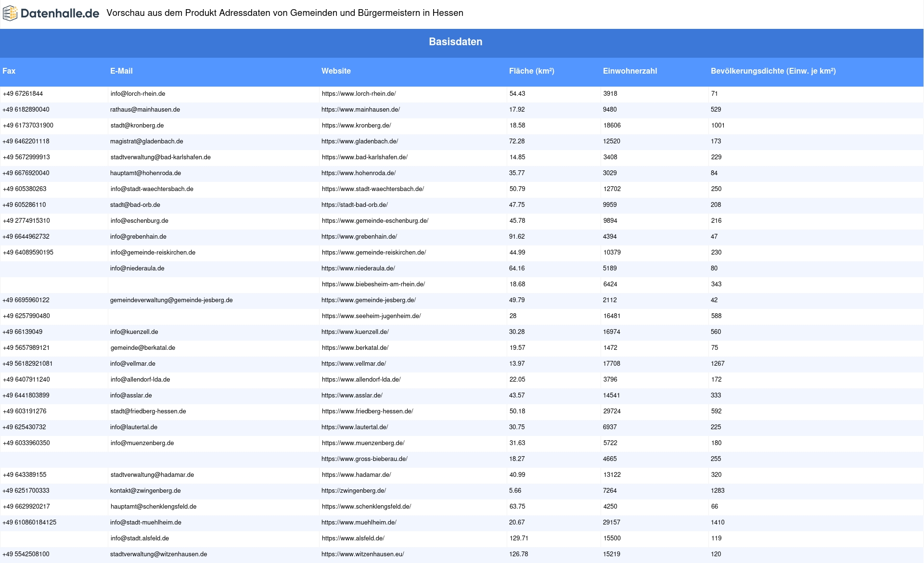Open https://www.biebesheim-am-rhein.de/ link
The height and width of the screenshot is (563, 924).
(373, 284)
